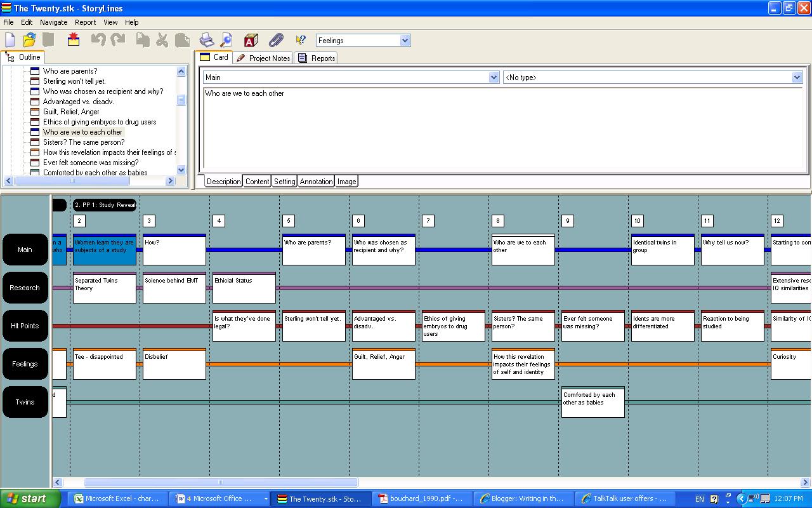Viewport: 812px width, 508px height.
Task: Select the 'Is what they've done legal?' card
Action: coord(244,326)
